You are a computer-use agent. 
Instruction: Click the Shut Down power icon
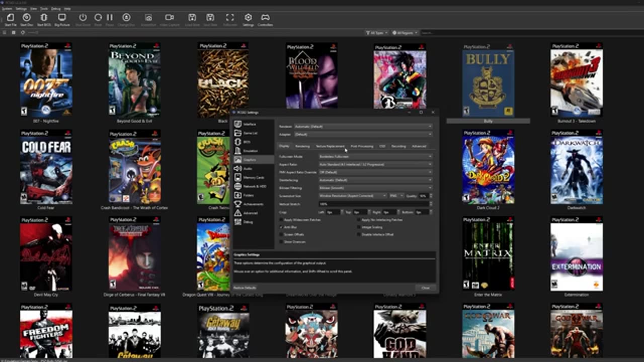[83, 20]
